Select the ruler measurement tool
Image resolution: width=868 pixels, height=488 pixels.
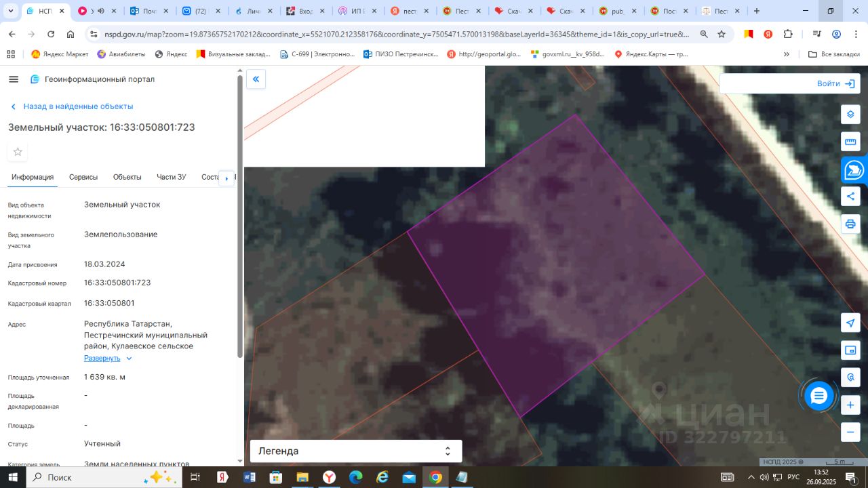850,142
